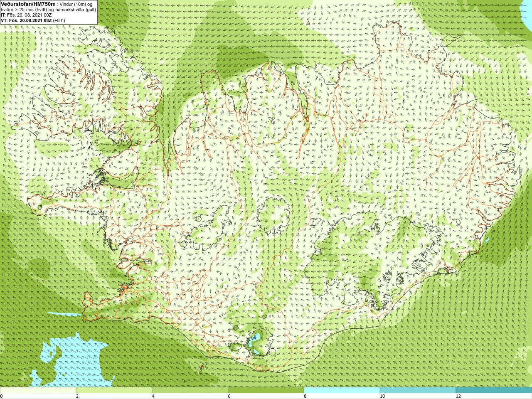
Task: Click the legend scale number '4'
Action: pyautogui.click(x=153, y=396)
